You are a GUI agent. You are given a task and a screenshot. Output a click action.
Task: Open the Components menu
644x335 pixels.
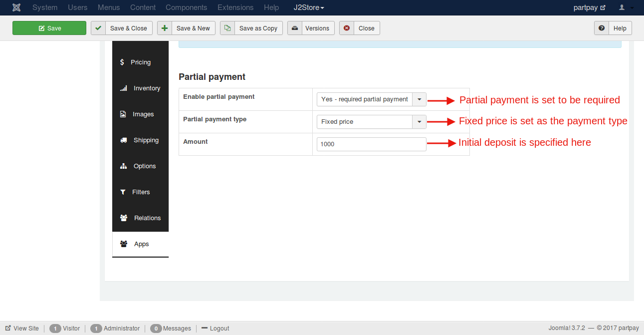click(x=187, y=7)
